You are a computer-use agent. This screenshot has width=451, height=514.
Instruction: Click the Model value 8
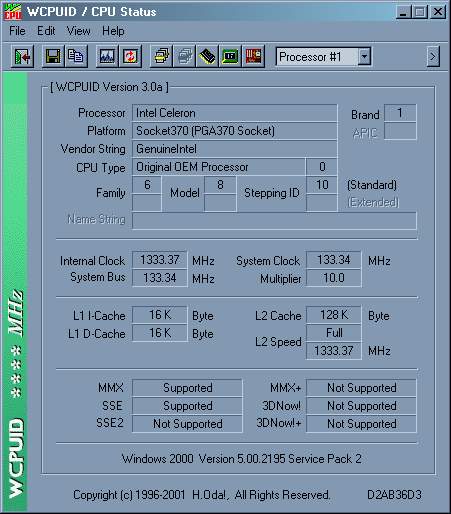pos(220,185)
